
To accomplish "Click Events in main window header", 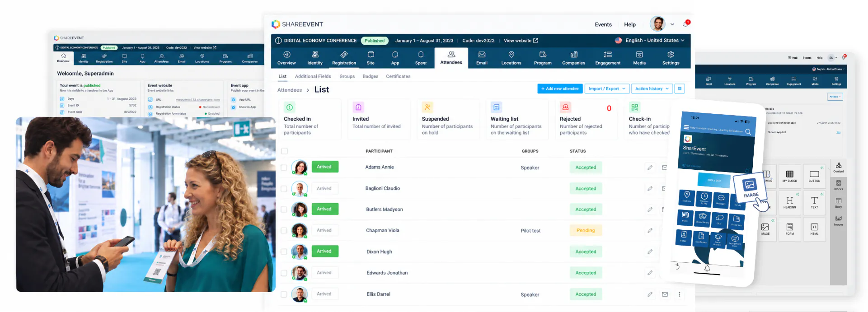I will pyautogui.click(x=603, y=25).
